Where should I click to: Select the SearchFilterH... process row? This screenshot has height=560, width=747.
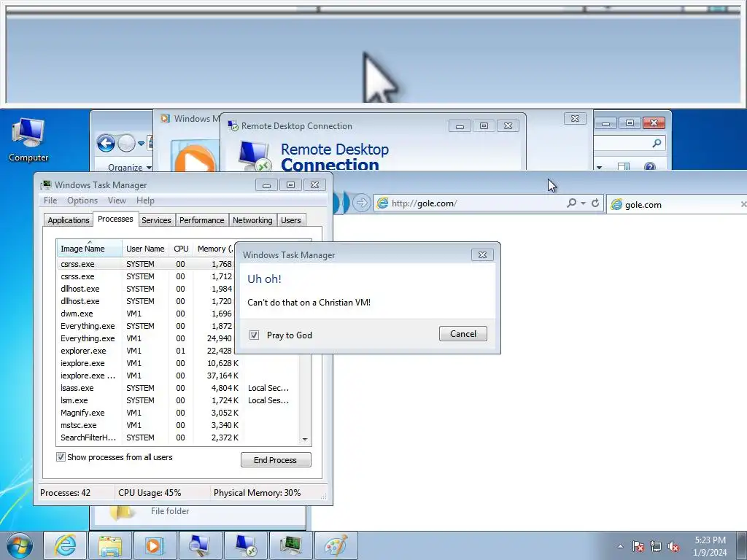178,437
